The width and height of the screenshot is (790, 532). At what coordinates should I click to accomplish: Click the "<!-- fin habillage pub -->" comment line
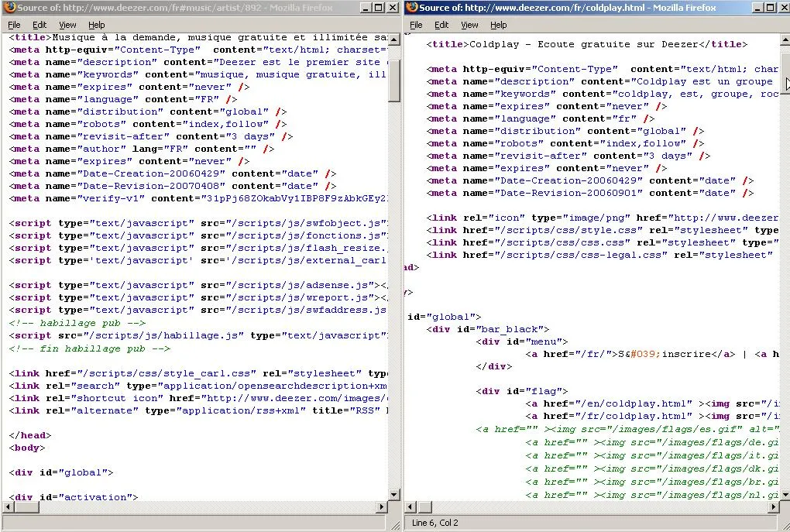tap(90, 348)
